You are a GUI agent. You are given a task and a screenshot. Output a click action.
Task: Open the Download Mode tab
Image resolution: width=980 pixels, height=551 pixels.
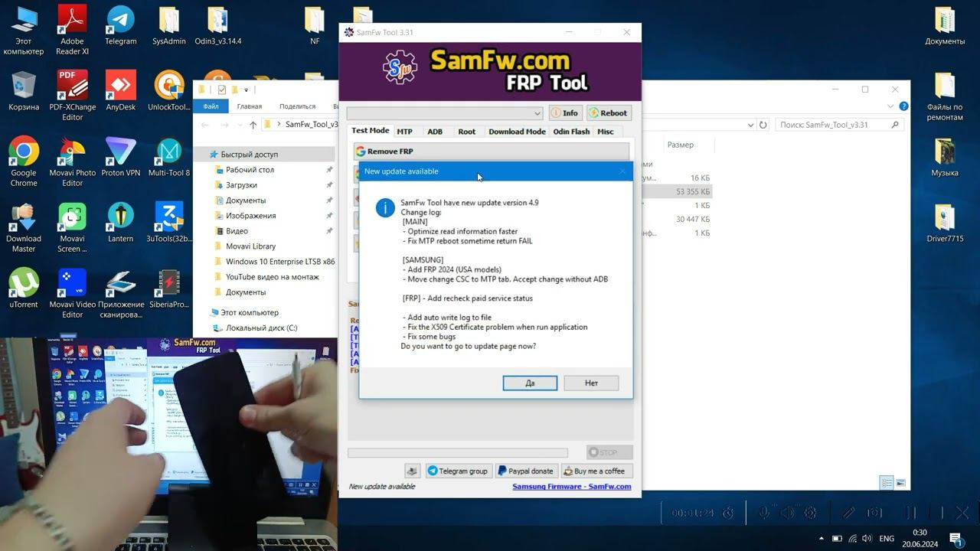click(517, 132)
